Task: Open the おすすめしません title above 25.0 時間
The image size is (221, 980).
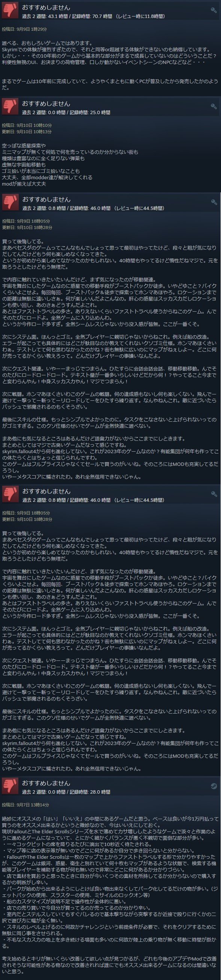Action: point(46,104)
